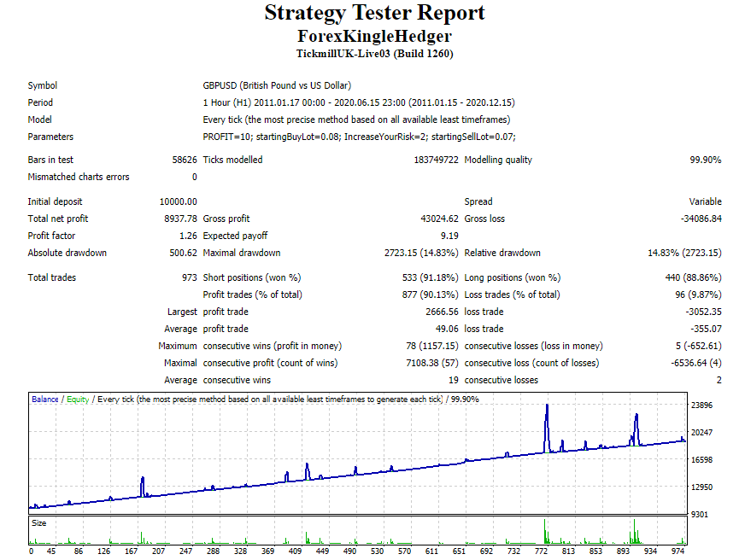
Task: Click the Equity legend label in chart
Action: tap(78, 400)
